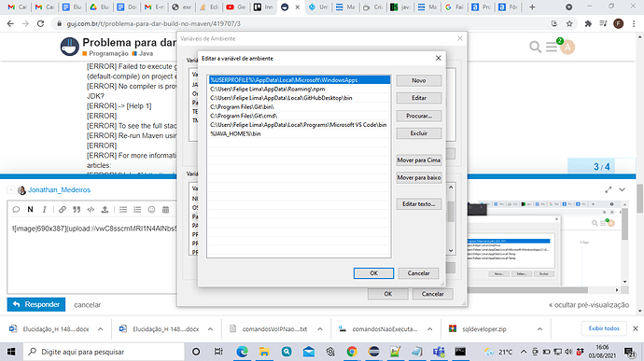
Task: Click the blockquote icon in the editor
Action: [77, 210]
